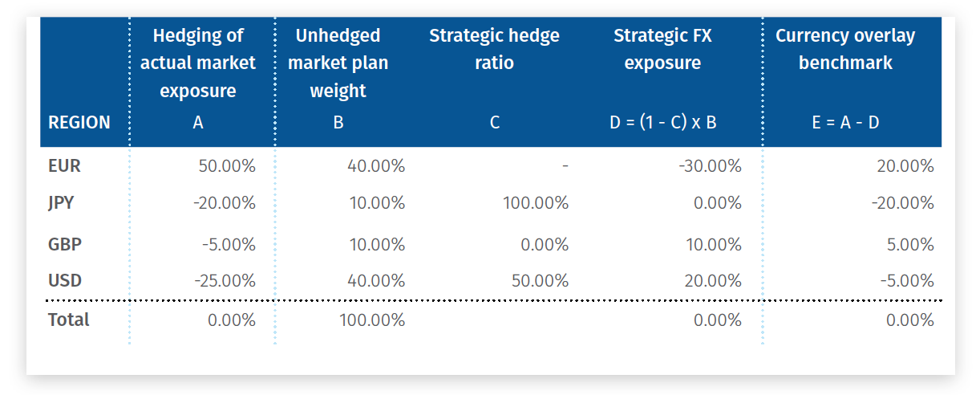Select the USD row label
This screenshot has width=980, height=395.
click(65, 281)
